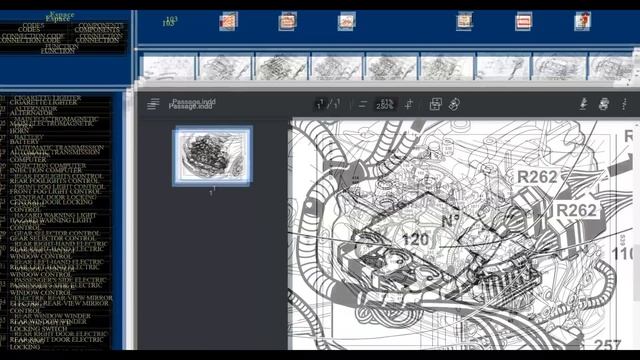
Task: Zoom in with the plus icon
Action: tap(409, 104)
